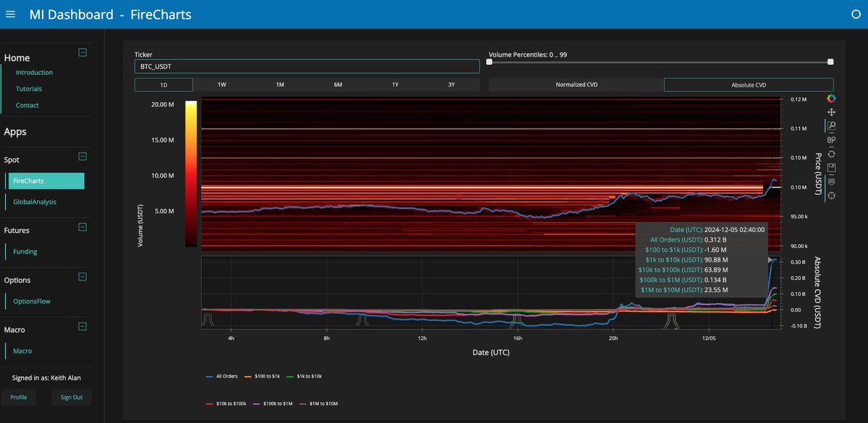Click the Apps heading in the sidebar
Screen dimensions: 868x423
point(15,132)
